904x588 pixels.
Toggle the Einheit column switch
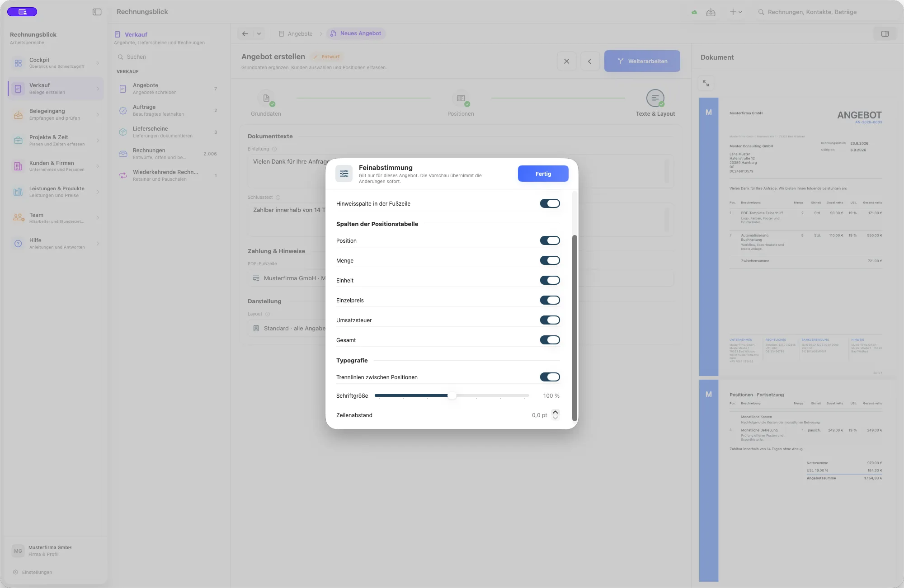click(x=550, y=280)
